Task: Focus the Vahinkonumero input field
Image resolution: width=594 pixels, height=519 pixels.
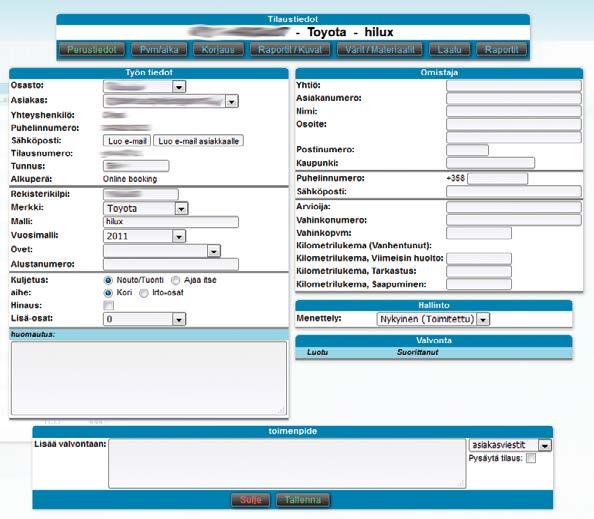Action: 514,220
